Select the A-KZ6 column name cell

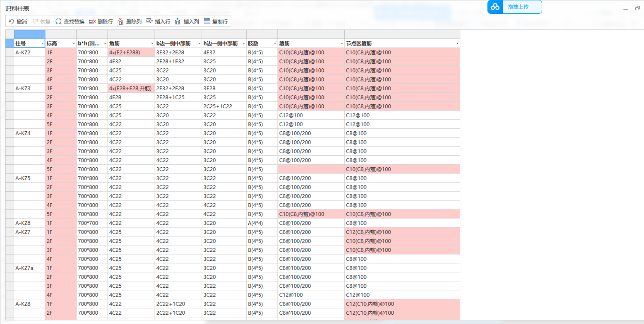tap(29, 223)
